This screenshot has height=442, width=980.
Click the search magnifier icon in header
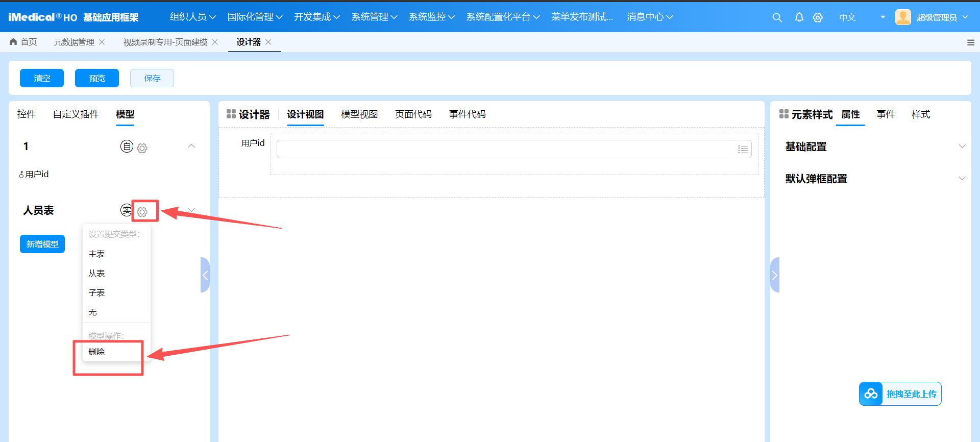[x=777, y=17]
